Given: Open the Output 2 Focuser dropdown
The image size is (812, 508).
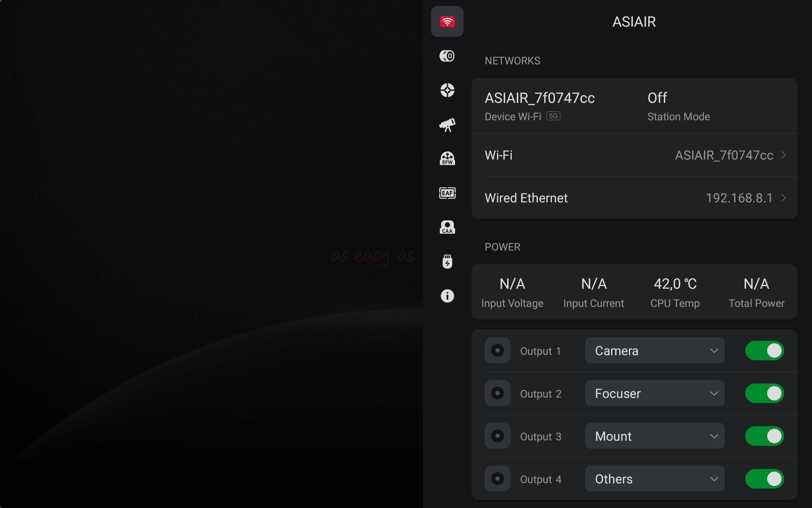Looking at the screenshot, I should 655,393.
